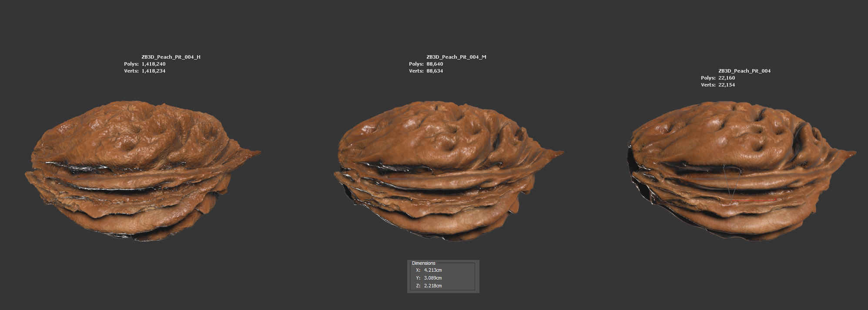Click the Z dimension value 2.218cm
Image resolution: width=868 pixels, height=310 pixels.
432,286
